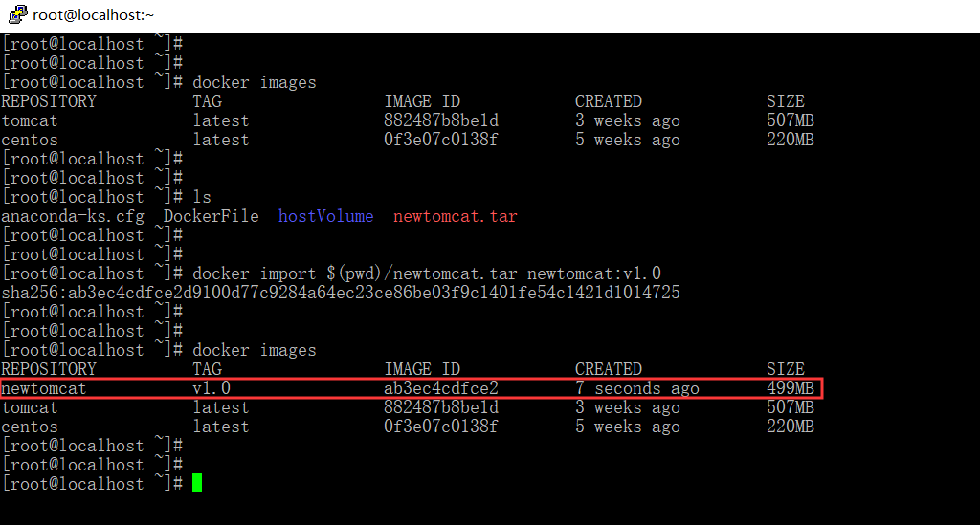Click the 'root@localhost:~' window title text
The width and height of the screenshot is (980, 525).
point(93,15)
